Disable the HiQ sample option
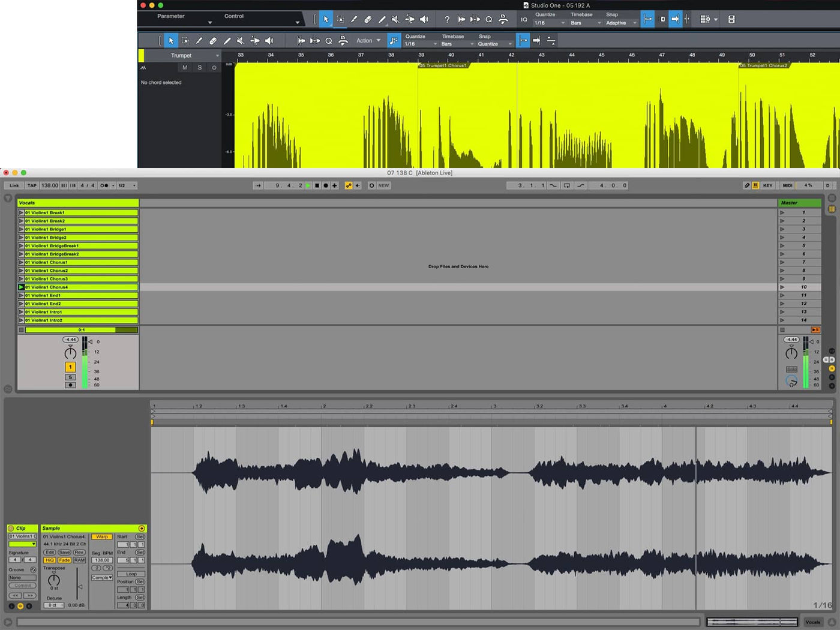 [x=49, y=560]
